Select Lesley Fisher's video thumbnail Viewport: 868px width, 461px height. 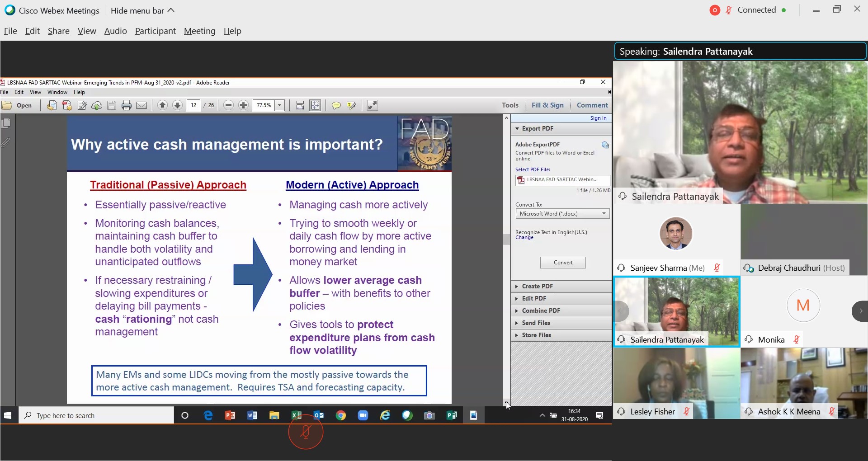point(677,383)
